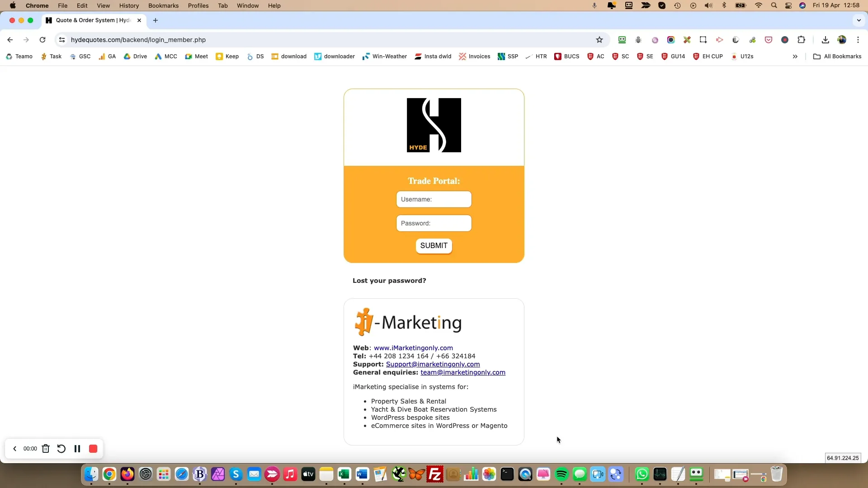Open the Chrome three-dot menu
868x488 pixels.
pyautogui.click(x=858, y=40)
